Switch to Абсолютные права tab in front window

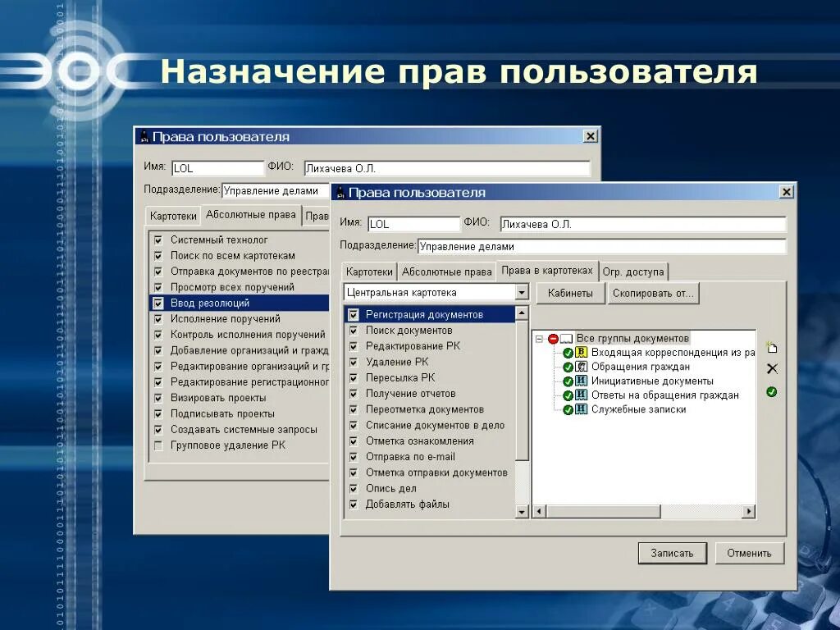point(446,272)
